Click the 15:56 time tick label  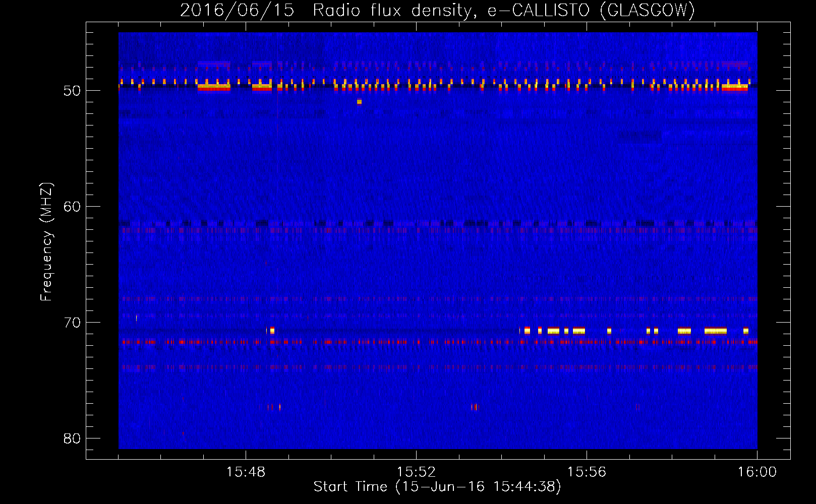(x=587, y=472)
